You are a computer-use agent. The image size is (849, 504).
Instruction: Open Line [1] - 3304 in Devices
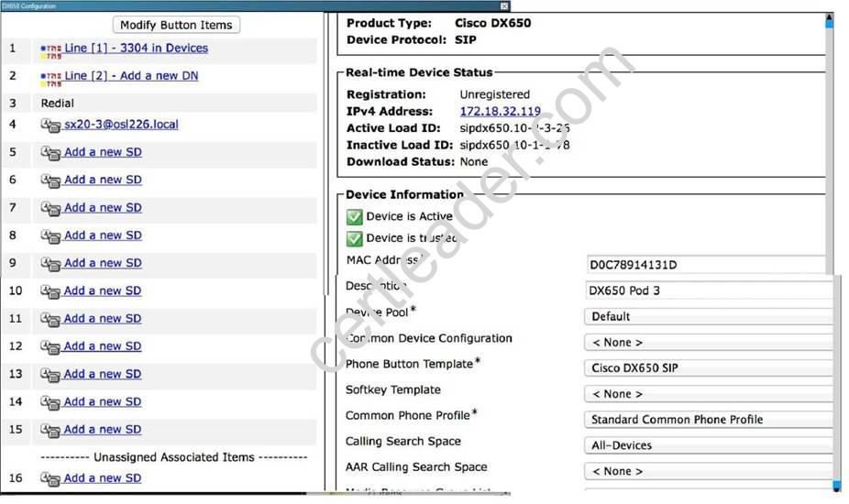(136, 48)
